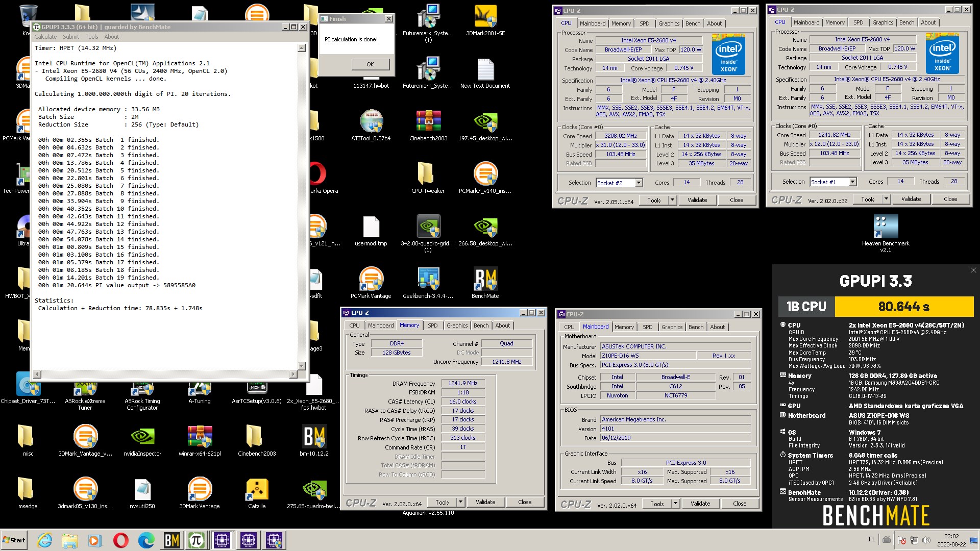The image size is (980, 551).
Task: Open the 275.65-quadro-tesla driver icon
Action: [314, 493]
